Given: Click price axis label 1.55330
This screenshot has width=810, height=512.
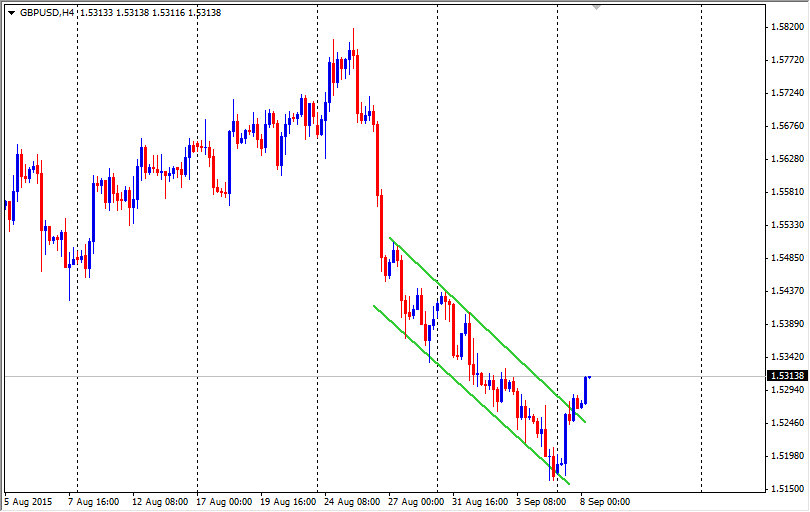Looking at the screenshot, I should 787,225.
